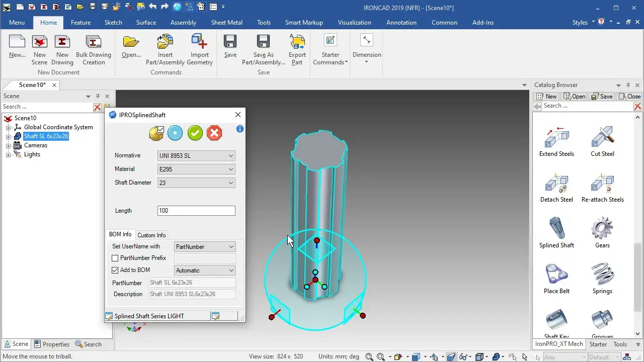Choose Place Belt from catalog
The height and width of the screenshot is (362, 644).
tap(556, 279)
